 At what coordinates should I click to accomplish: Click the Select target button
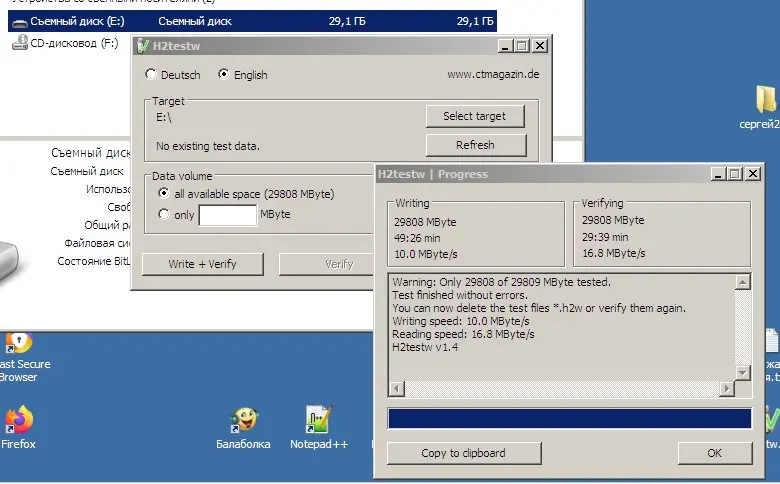(x=475, y=116)
